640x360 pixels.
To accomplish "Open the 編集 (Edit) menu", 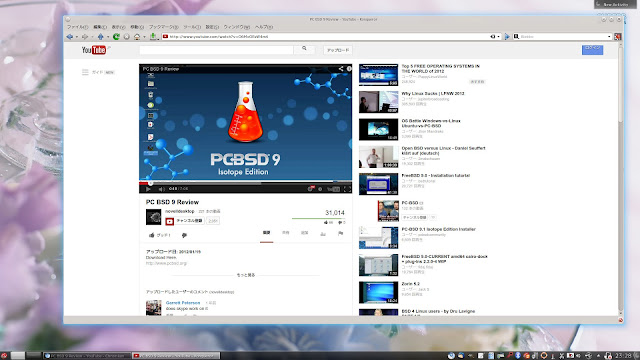I will click(x=100, y=27).
